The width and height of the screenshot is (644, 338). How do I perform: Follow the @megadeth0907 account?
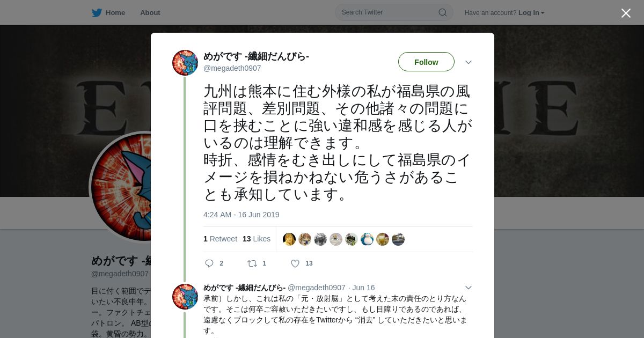click(426, 62)
